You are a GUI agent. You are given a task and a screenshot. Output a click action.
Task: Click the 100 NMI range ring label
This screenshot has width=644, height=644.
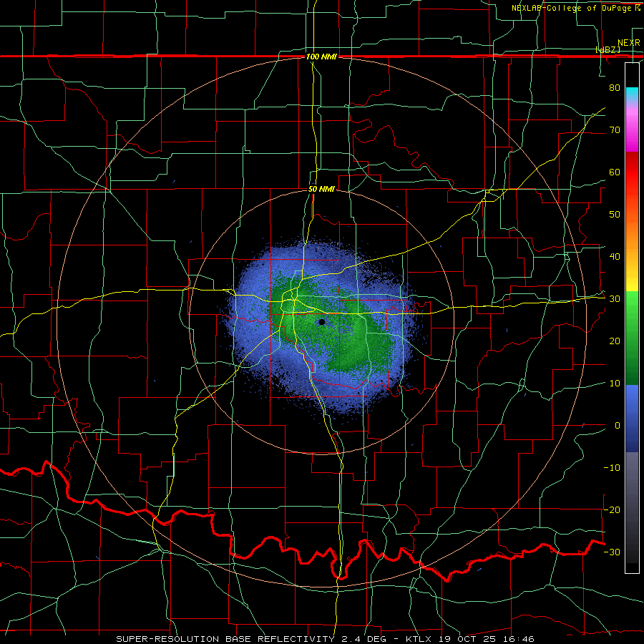coord(321,57)
